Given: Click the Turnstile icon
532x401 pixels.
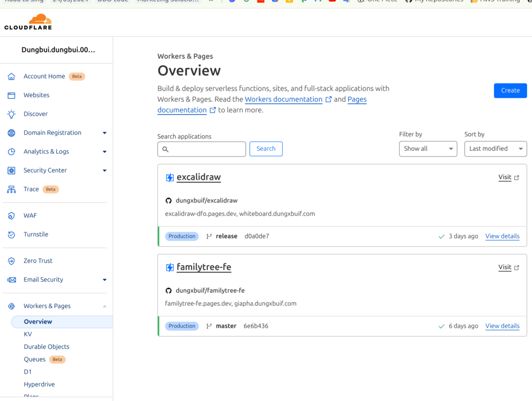Looking at the screenshot, I should 11,234.
